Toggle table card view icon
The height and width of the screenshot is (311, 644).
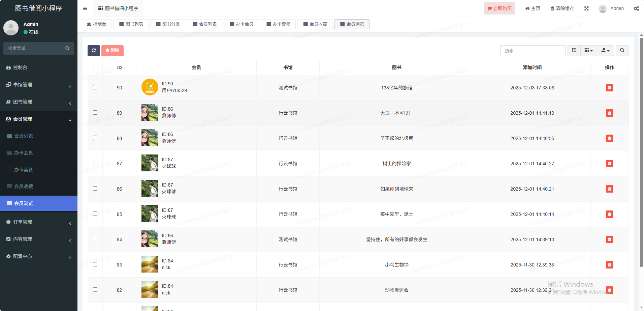(574, 51)
